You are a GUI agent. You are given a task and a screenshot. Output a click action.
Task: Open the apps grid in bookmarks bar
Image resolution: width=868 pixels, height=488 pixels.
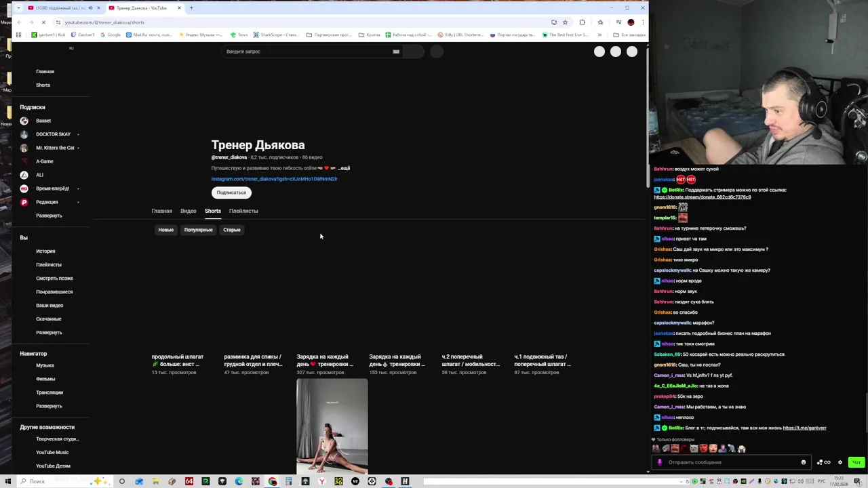click(x=18, y=35)
